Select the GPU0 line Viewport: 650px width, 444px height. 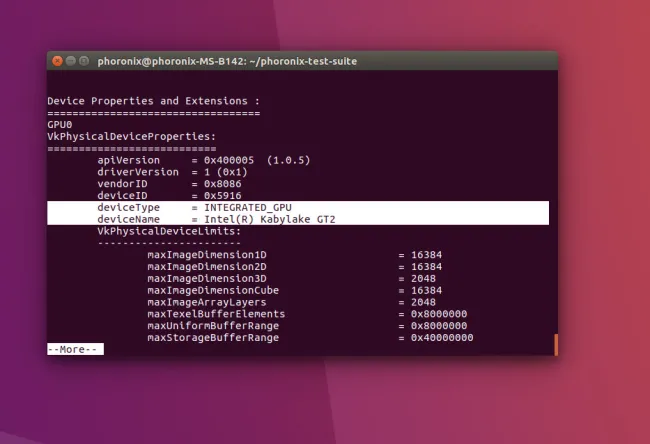pyautogui.click(x=60, y=124)
